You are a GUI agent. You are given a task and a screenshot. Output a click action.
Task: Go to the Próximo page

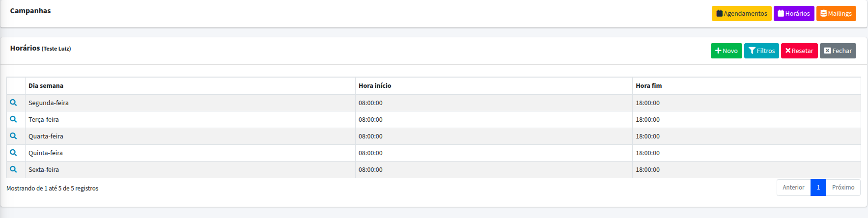tap(843, 187)
